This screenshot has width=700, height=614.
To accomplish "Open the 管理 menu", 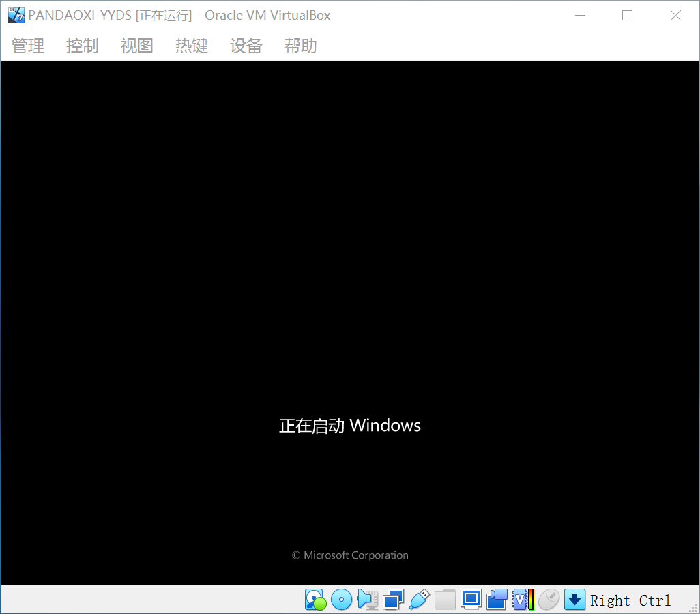I will pos(28,46).
